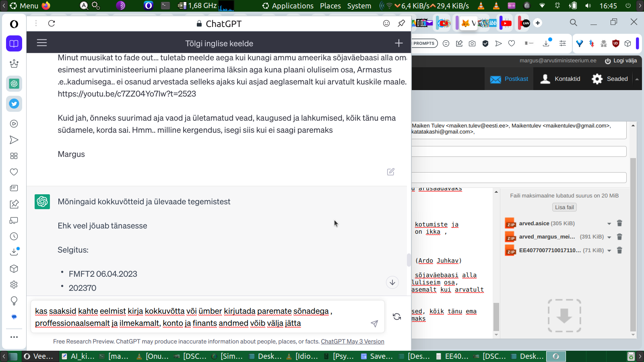Open Extensions cube in sidebar
The height and width of the screenshot is (362, 644).
click(14, 269)
